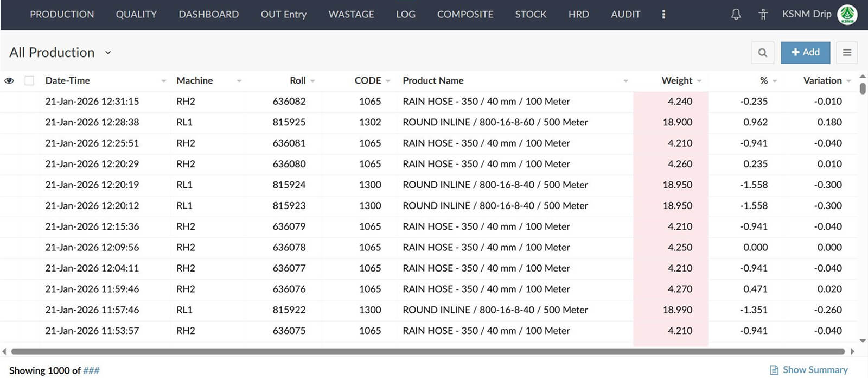Switch to the COMPOSITE tab
The width and height of the screenshot is (868, 378).
click(465, 15)
